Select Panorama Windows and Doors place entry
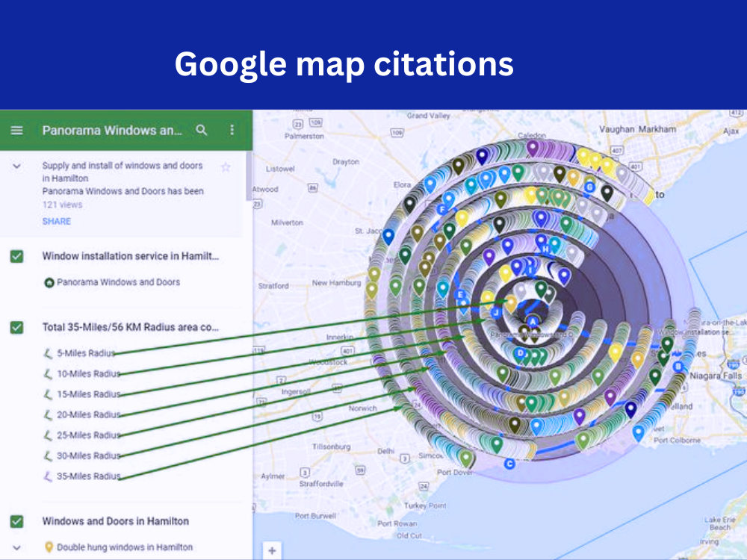The width and height of the screenshot is (747, 560). click(118, 282)
